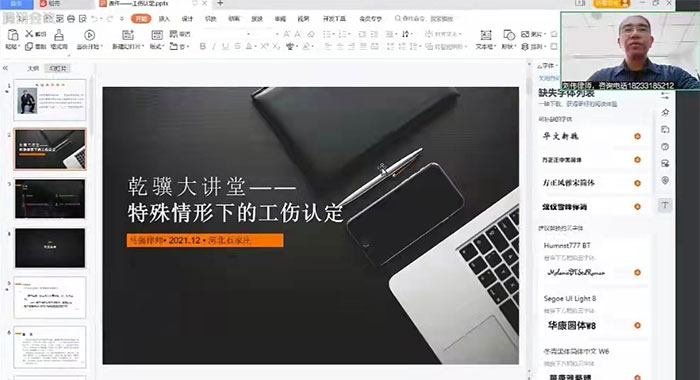This screenshot has width=700, height=380.
Task: Apply Strikethrough with the S icon
Action: [237, 46]
